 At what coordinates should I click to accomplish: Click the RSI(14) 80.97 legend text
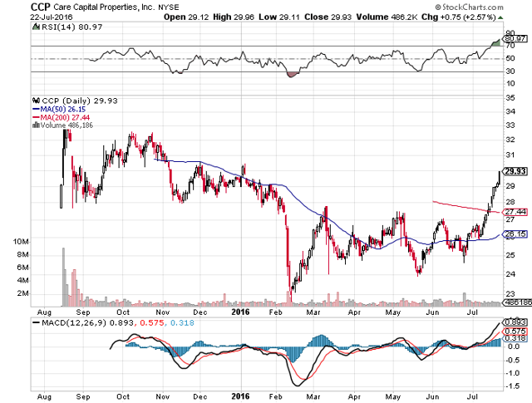click(72, 27)
